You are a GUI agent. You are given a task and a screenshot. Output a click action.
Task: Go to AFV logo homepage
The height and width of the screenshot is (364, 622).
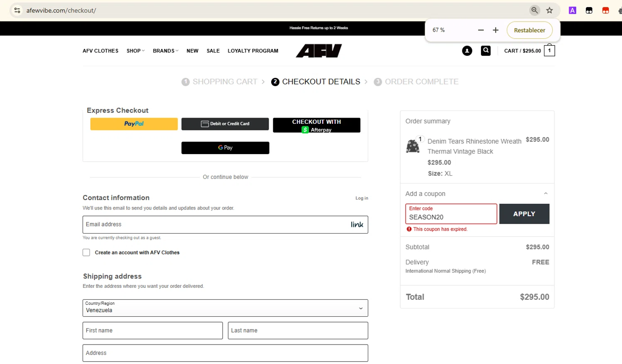[x=319, y=51]
